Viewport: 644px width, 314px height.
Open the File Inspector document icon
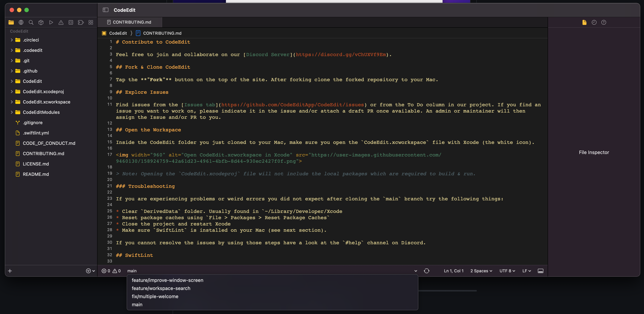584,22
